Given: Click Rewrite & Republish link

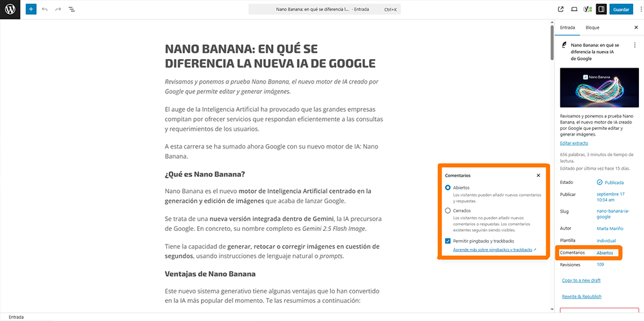Looking at the screenshot, I should pyautogui.click(x=582, y=297).
